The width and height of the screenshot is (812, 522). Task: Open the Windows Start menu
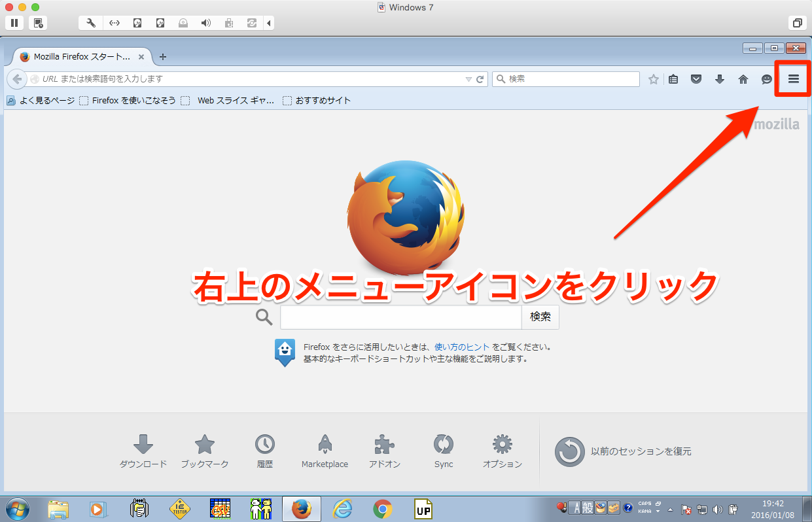18,508
